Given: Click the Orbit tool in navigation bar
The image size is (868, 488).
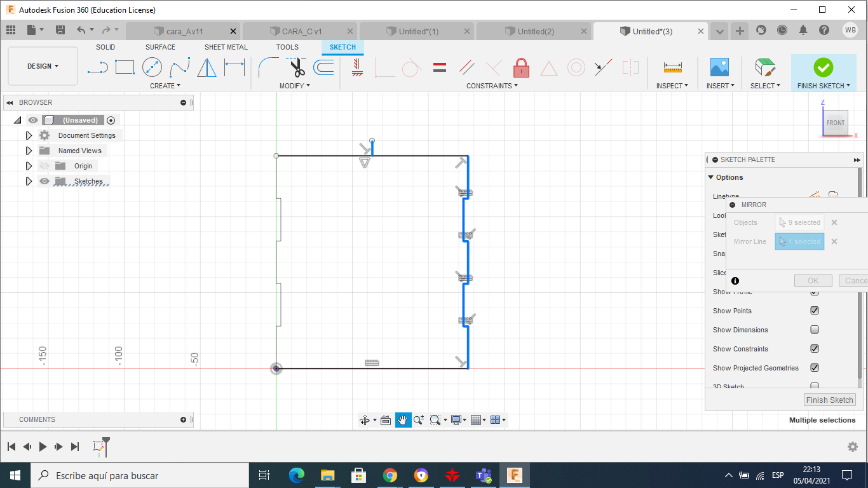Looking at the screenshot, I should [x=365, y=420].
